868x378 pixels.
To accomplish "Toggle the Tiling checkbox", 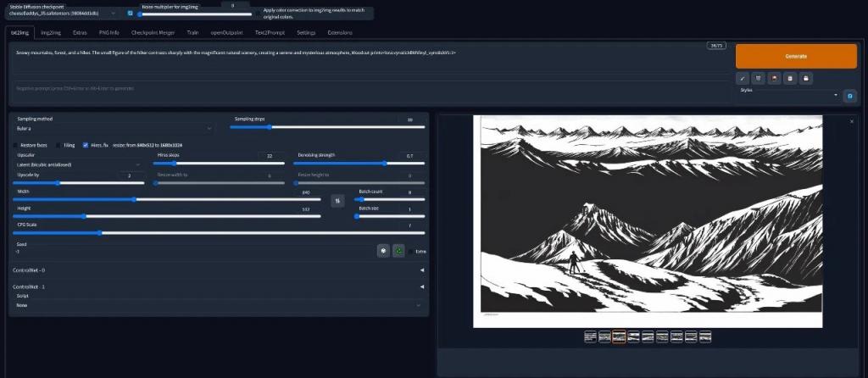I will [x=58, y=145].
